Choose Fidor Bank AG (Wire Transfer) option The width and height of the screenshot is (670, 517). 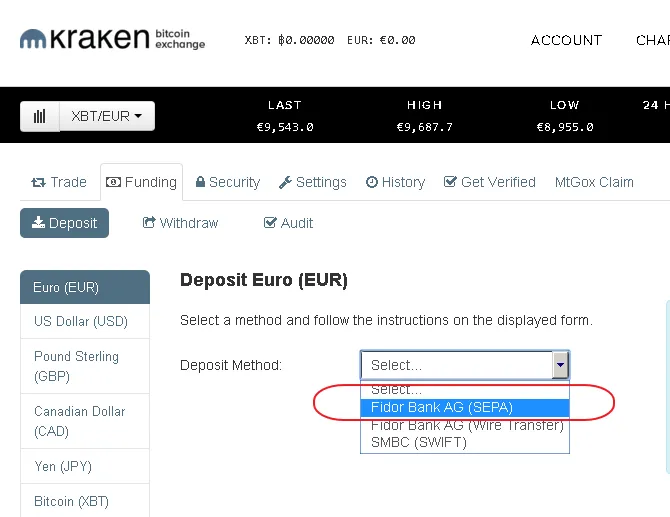pos(465,425)
